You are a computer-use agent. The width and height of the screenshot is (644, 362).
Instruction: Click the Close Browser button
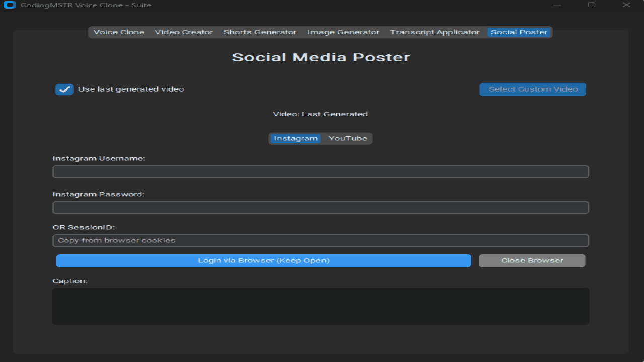[532, 260]
